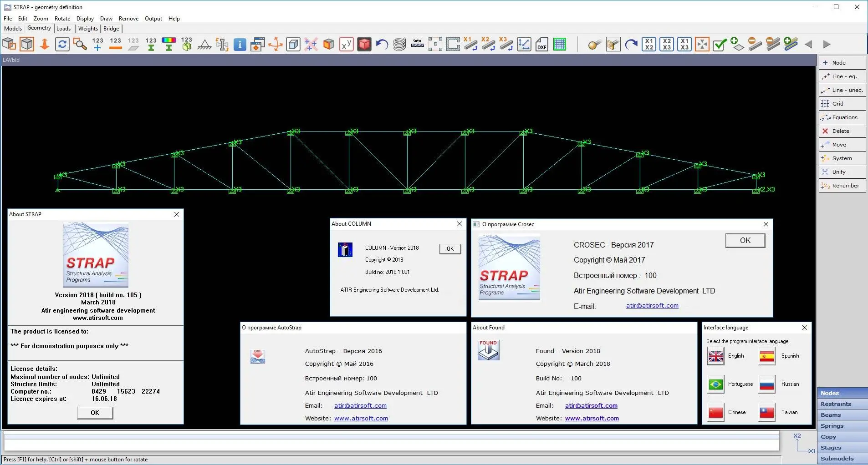Click the refresh/redraw toolbar icon
Screen dimensions: 868x465
[x=62, y=44]
